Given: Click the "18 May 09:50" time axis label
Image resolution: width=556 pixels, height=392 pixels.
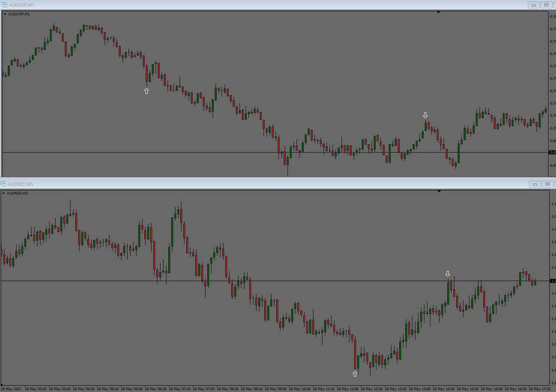Looking at the screenshot, I should [x=275, y=389].
